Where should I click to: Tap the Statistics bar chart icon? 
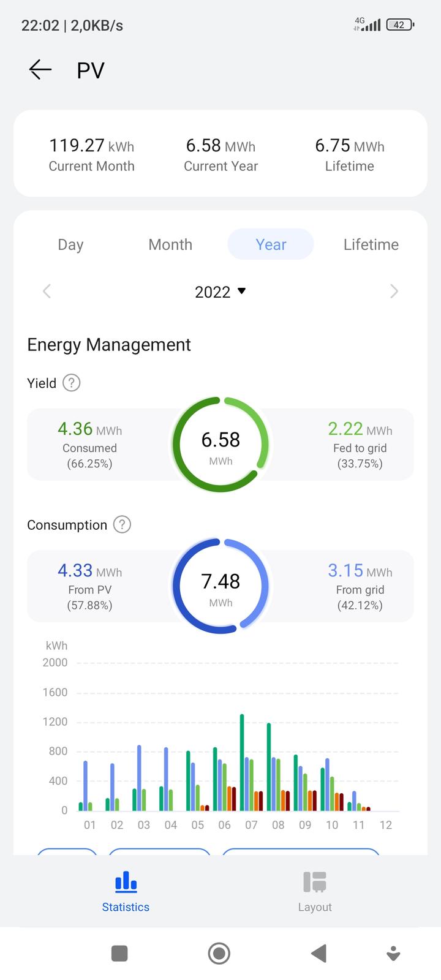126,882
